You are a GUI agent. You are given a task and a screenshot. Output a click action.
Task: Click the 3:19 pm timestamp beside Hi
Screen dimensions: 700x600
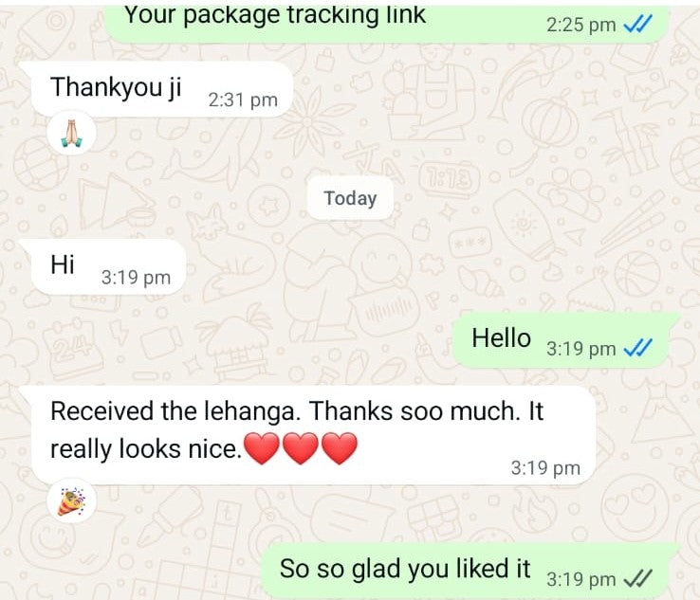137,277
